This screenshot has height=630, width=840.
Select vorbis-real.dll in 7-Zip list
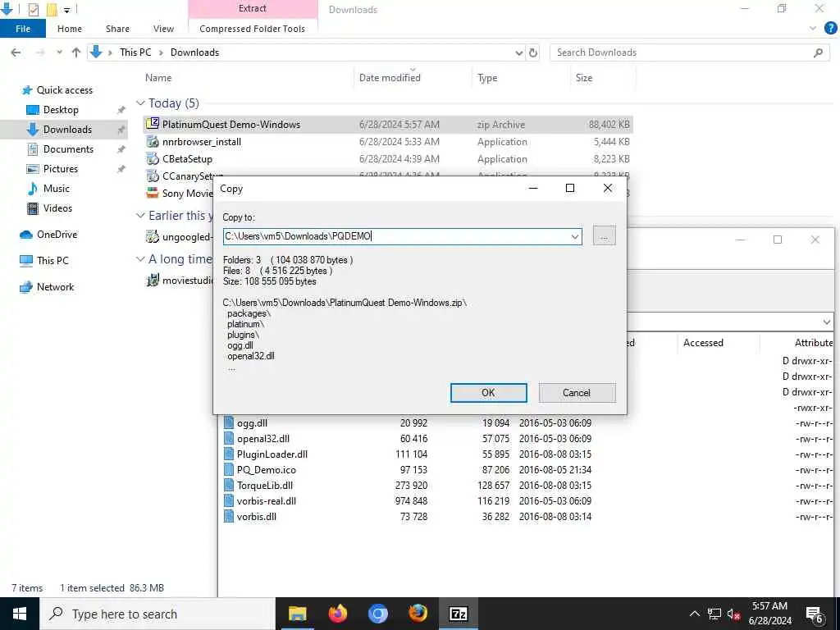click(267, 501)
